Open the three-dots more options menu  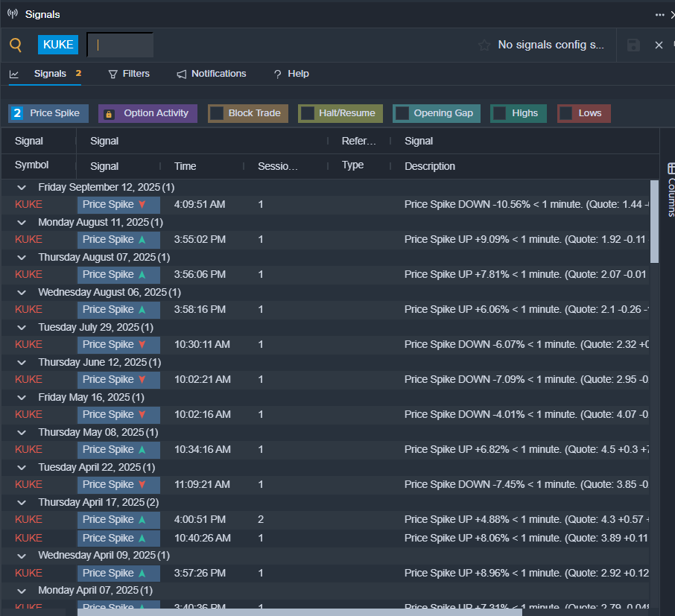[659, 14]
